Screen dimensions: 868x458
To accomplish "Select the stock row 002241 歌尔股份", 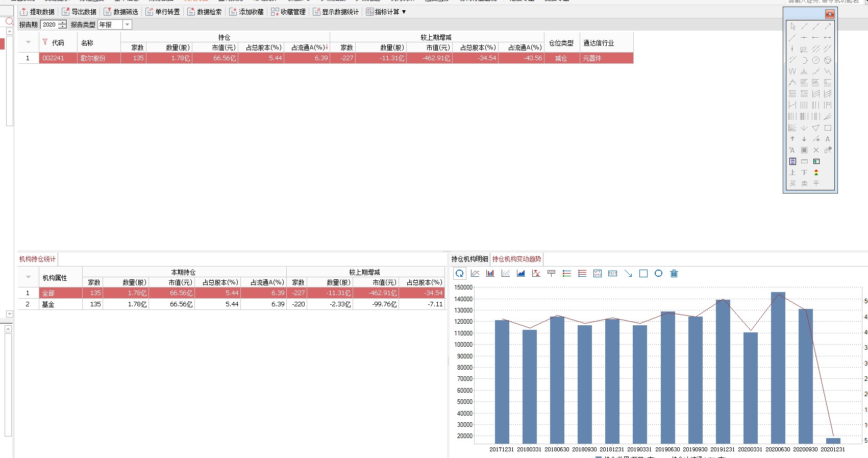I will (326, 58).
